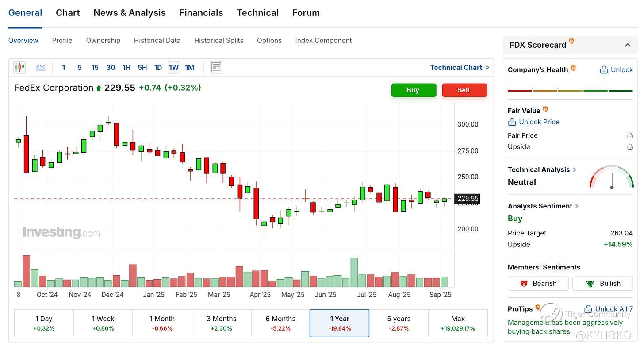Viewport: 644px width, 350px height.
Task: Click the Bearish bear icon
Action: pyautogui.click(x=524, y=284)
